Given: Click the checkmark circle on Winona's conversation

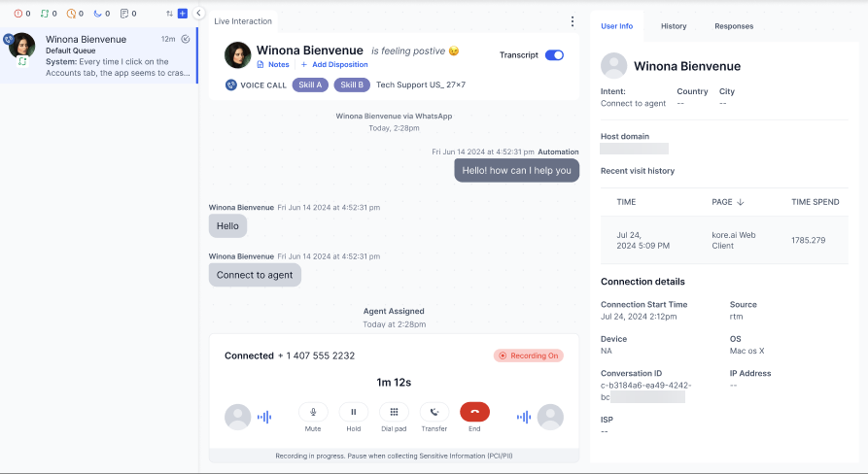Looking at the screenshot, I should [x=185, y=40].
